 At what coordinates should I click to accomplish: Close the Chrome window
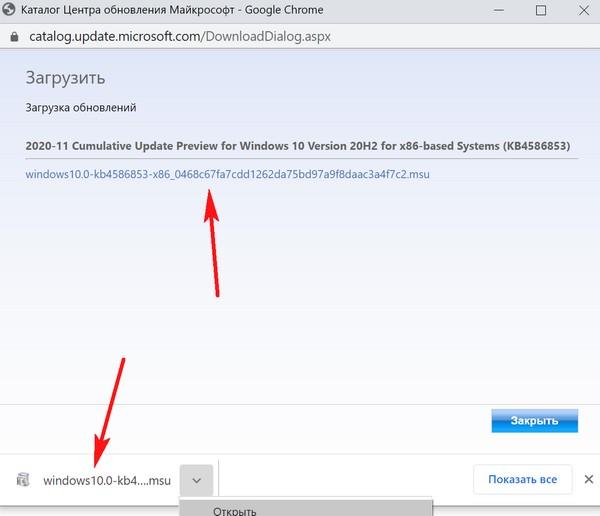point(584,10)
